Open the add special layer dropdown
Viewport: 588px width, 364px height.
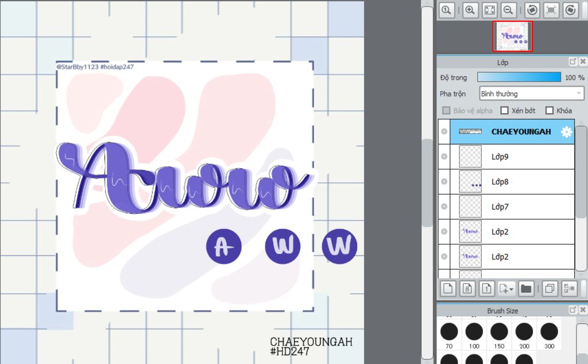[x=506, y=289]
